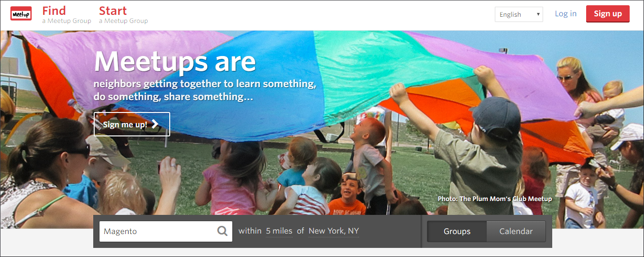The width and height of the screenshot is (644, 257).
Task: Click the language dropdown arrow
Action: (x=538, y=14)
